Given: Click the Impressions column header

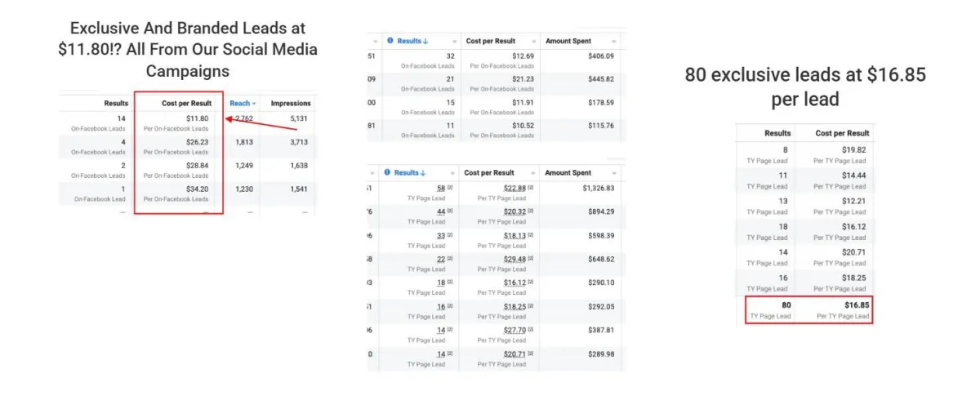Looking at the screenshot, I should point(291,104).
